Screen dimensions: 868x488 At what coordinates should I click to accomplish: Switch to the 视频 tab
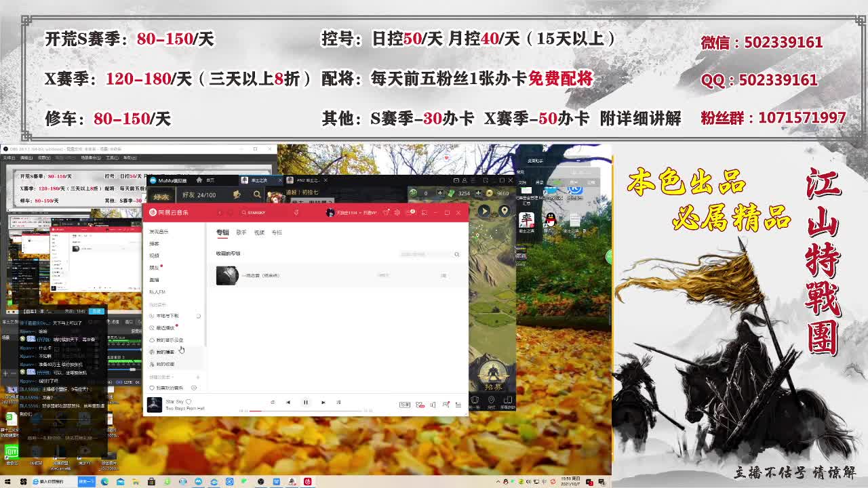(x=260, y=232)
